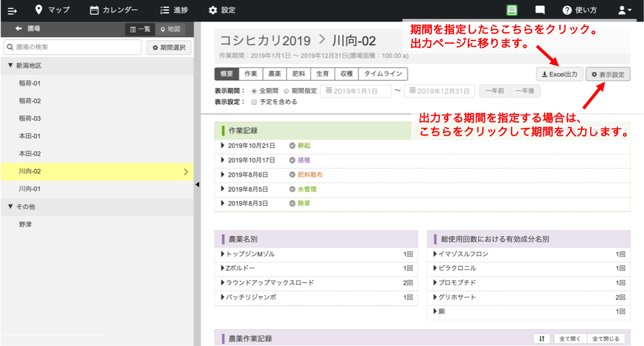Open the green notebook icon in top bar
644x346 pixels.
click(x=512, y=10)
